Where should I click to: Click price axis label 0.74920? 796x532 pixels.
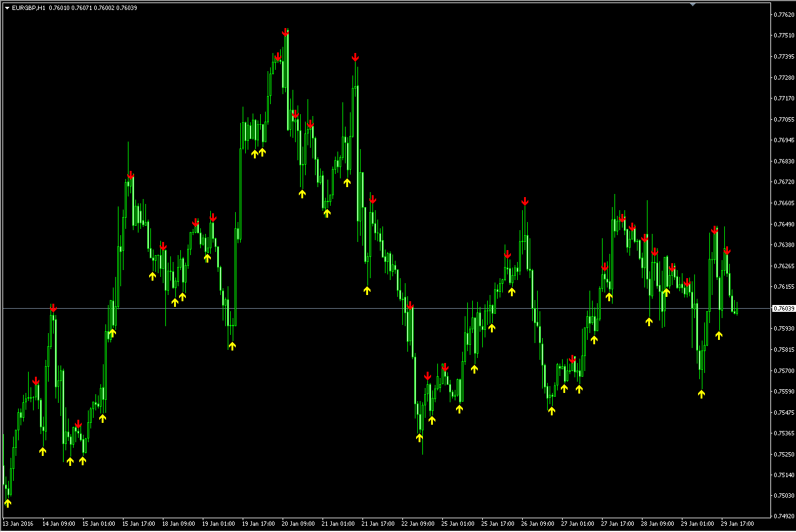tap(784, 516)
